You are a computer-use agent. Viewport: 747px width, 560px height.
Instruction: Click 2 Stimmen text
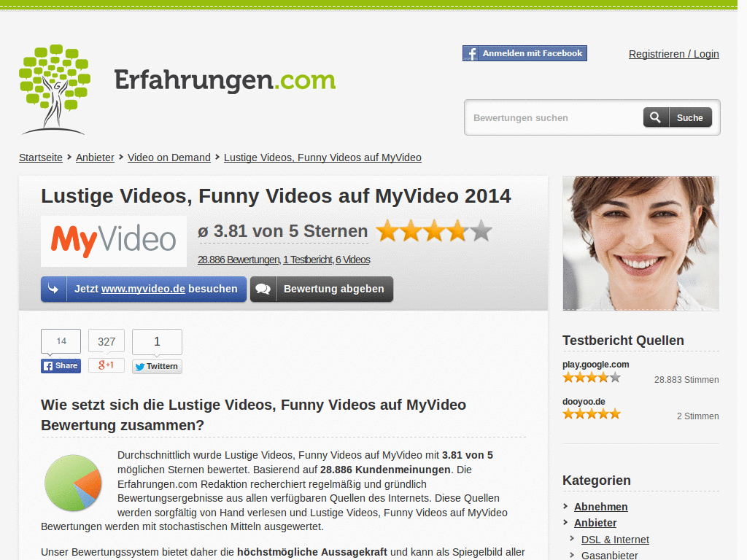click(697, 416)
